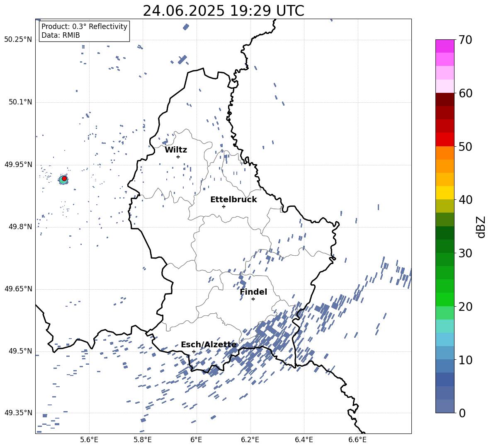Click the 50 tick on colorbar
Screen dimensions: 491x448
[x=465, y=146]
